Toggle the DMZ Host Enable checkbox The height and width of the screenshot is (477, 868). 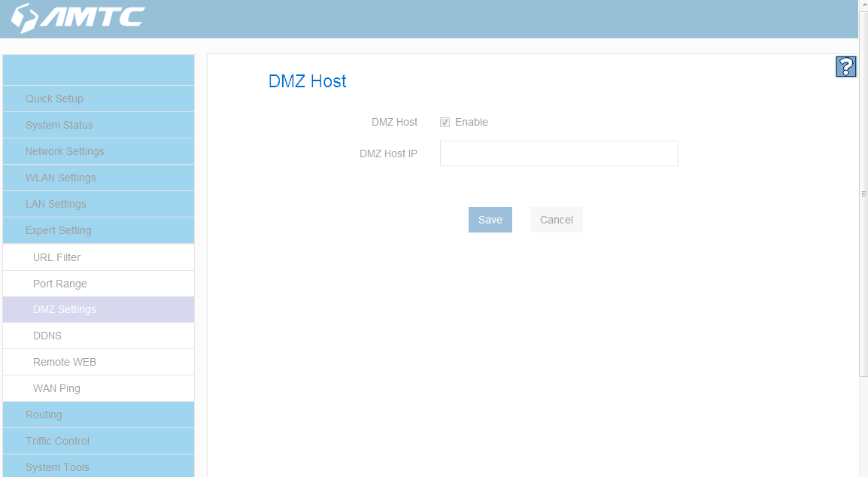[x=445, y=123]
